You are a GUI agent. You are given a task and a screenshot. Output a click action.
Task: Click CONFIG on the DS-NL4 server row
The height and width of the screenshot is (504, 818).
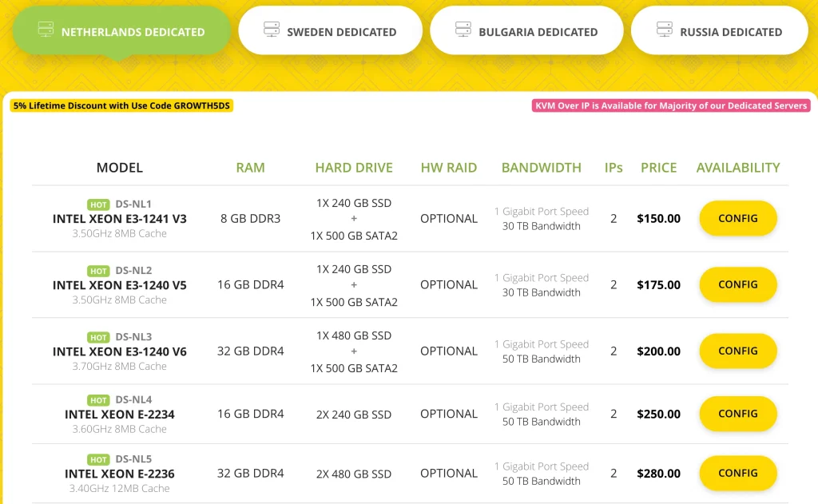pos(737,414)
